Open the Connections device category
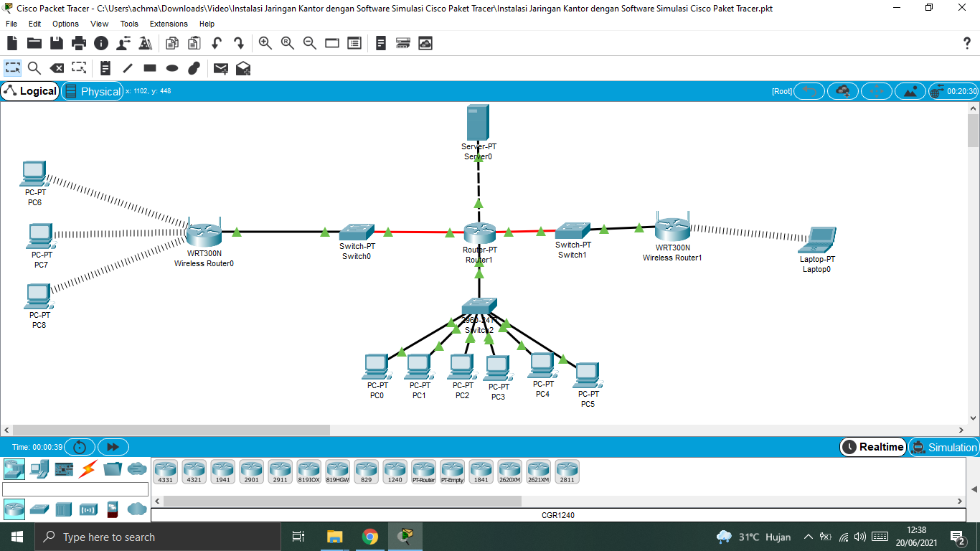980x551 pixels. (x=87, y=469)
